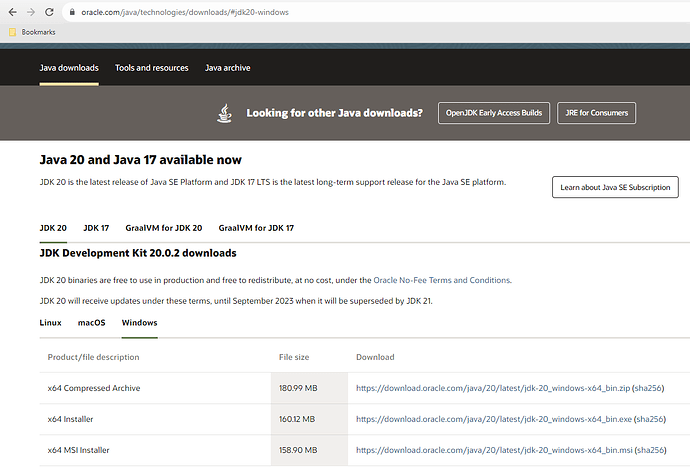
Task: Click the File size column header
Action: click(x=294, y=357)
